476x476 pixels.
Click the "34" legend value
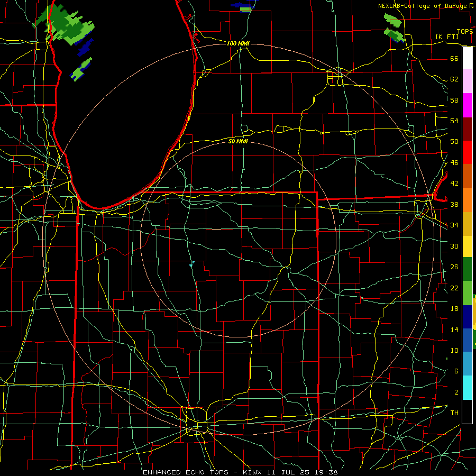coord(454,225)
